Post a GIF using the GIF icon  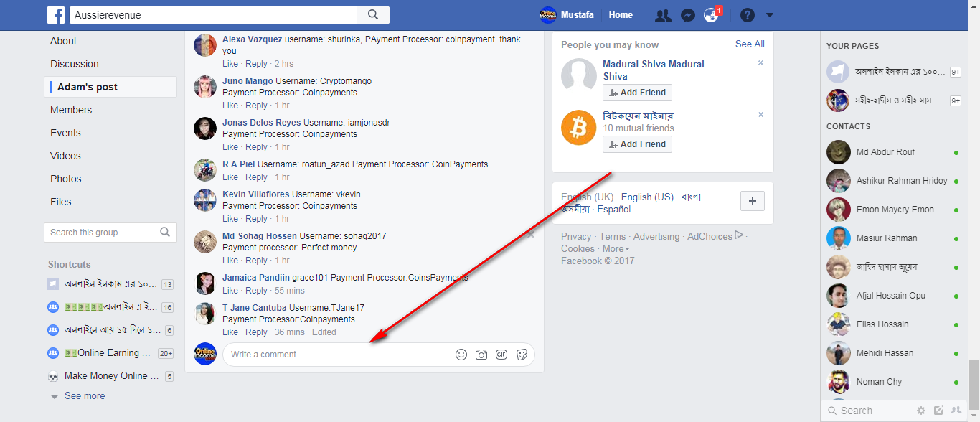pyautogui.click(x=501, y=355)
